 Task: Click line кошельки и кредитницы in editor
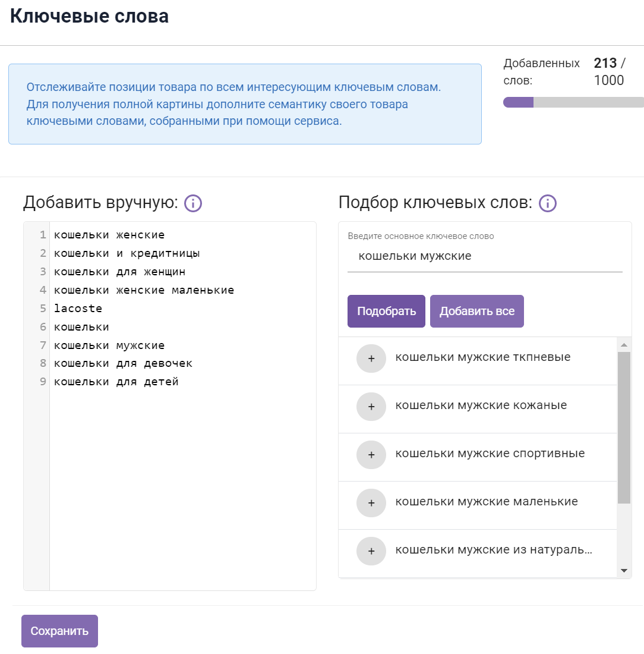coord(127,253)
